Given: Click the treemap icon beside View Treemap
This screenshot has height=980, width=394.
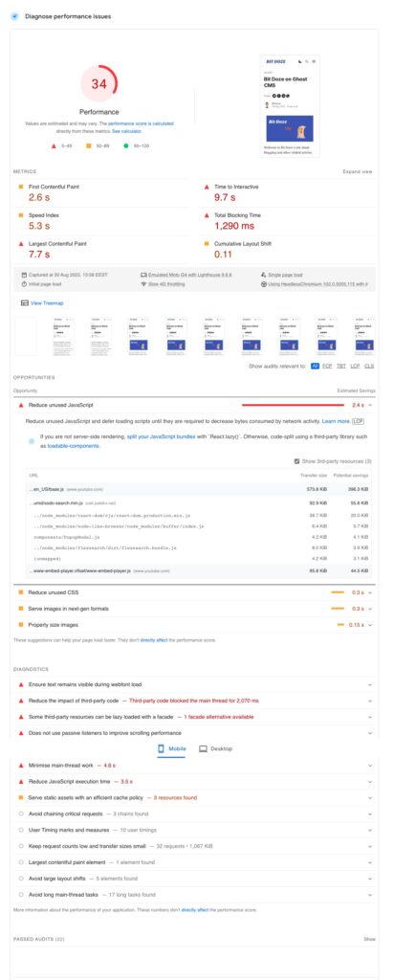Looking at the screenshot, I should coord(24,303).
